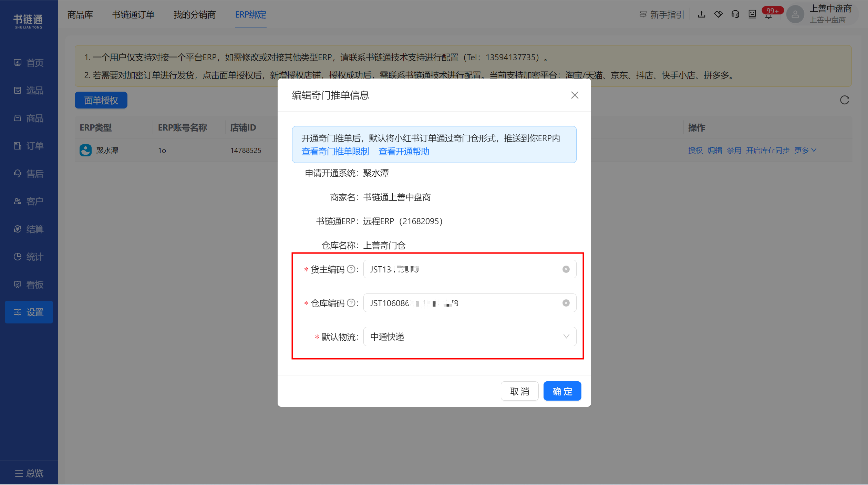
Task: Clear the 货主编码 input field
Action: (566, 269)
